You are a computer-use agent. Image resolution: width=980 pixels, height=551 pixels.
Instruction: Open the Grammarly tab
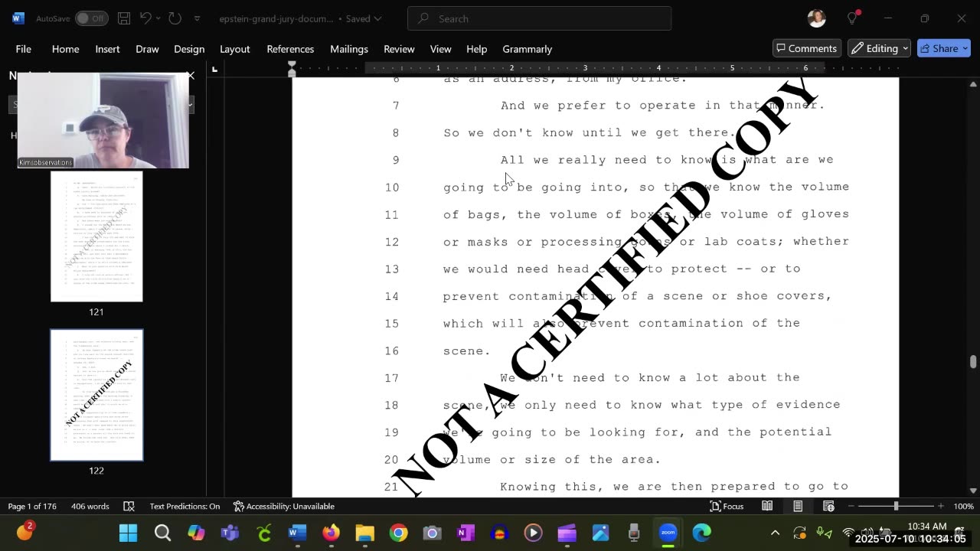(x=528, y=48)
